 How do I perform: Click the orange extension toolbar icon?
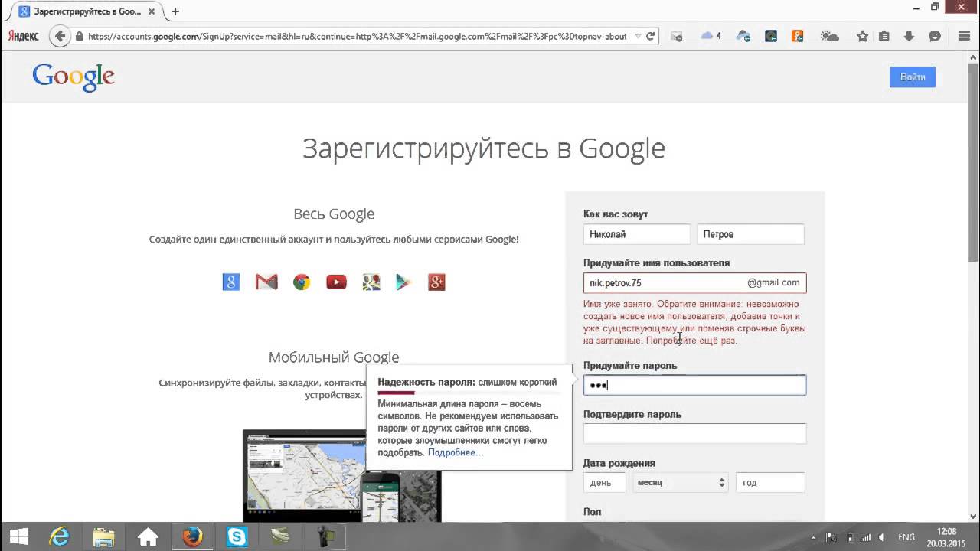[x=797, y=36]
